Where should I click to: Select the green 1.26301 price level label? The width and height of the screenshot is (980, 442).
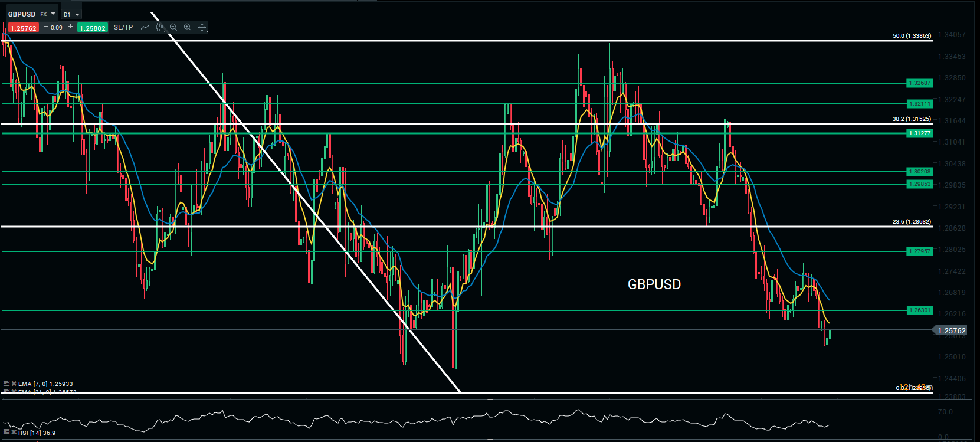pyautogui.click(x=919, y=310)
